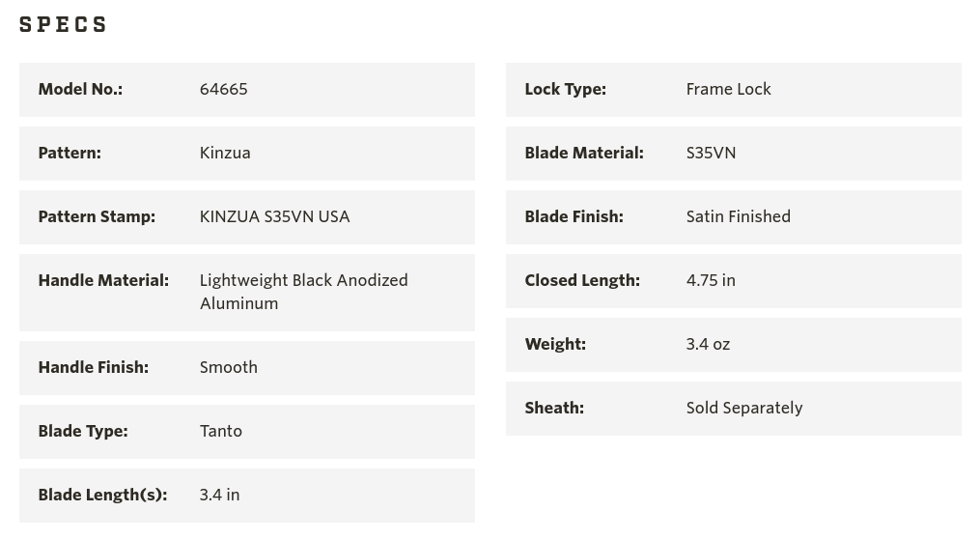Select the Sold Separately text
Screen dimensions: 980x540
[x=744, y=408]
